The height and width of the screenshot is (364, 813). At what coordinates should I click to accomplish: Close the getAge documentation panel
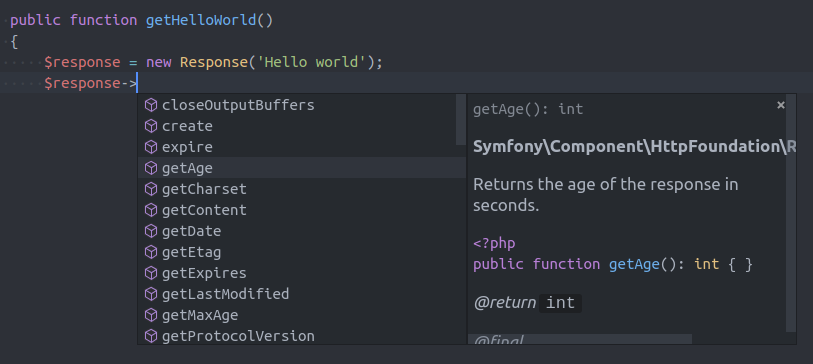point(780,105)
